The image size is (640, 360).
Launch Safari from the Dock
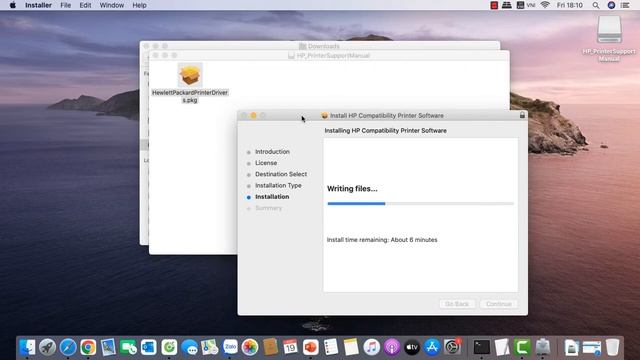coord(68,347)
